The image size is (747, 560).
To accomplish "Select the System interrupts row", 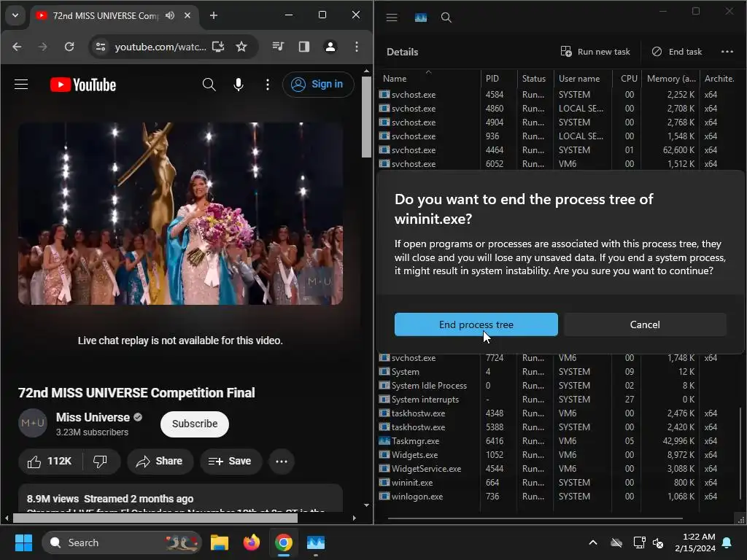I will [x=558, y=399].
